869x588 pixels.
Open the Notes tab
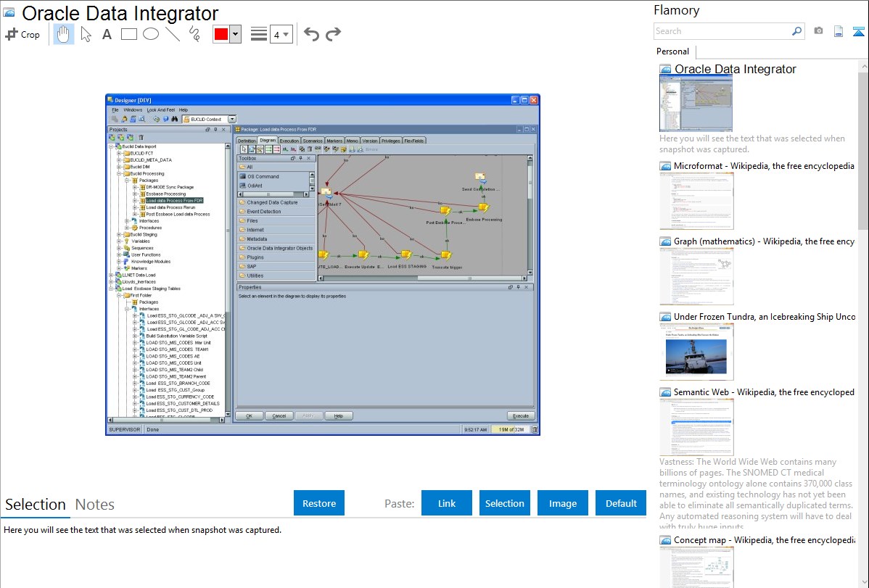pyautogui.click(x=95, y=505)
